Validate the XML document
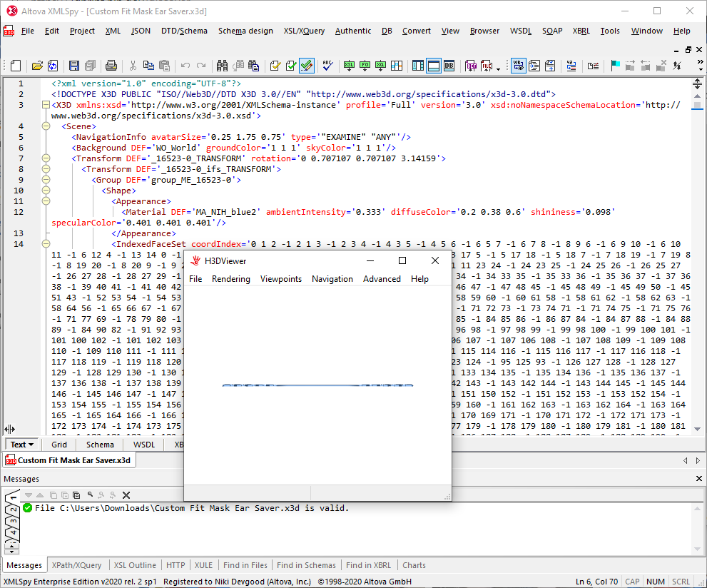The height and width of the screenshot is (588, 707). coord(290,66)
